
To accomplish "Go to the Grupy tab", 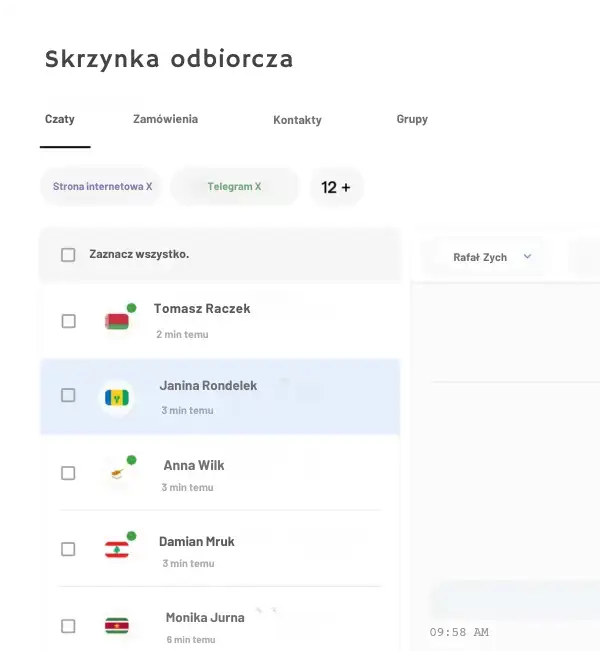I will 412,119.
